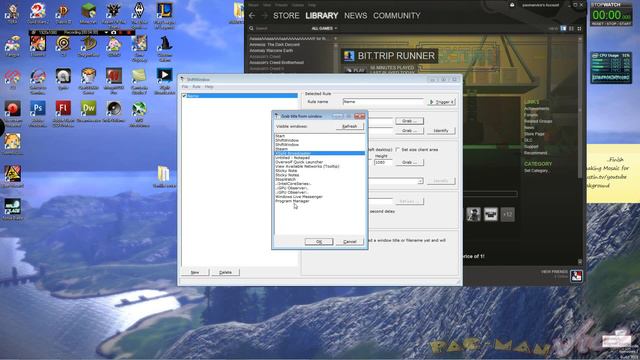The width and height of the screenshot is (640, 360).
Task: Open the Store Page link in Steam
Action: 534,134
